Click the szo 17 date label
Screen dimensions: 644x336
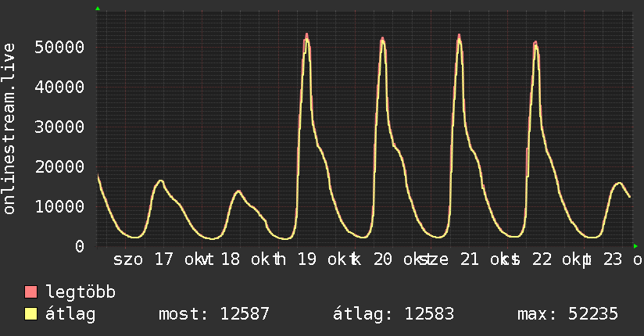(x=143, y=259)
